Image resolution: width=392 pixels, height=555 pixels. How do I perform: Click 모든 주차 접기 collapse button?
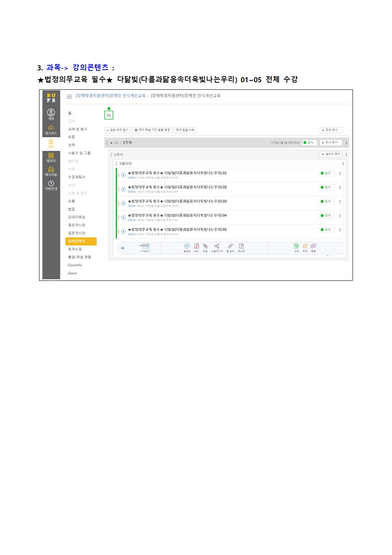pos(117,130)
